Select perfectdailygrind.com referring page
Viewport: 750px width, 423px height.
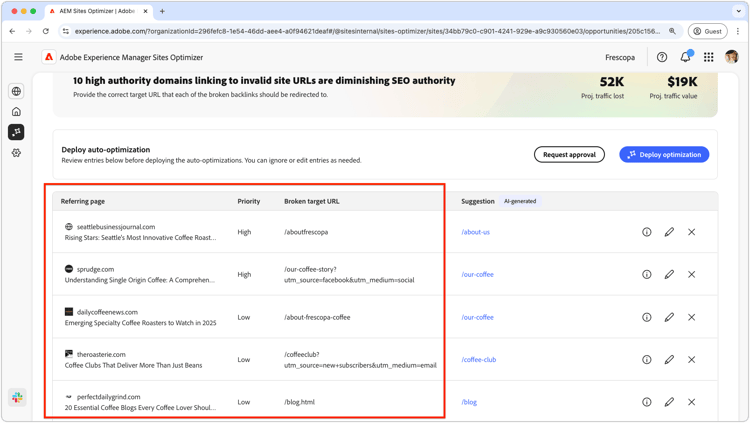point(109,397)
